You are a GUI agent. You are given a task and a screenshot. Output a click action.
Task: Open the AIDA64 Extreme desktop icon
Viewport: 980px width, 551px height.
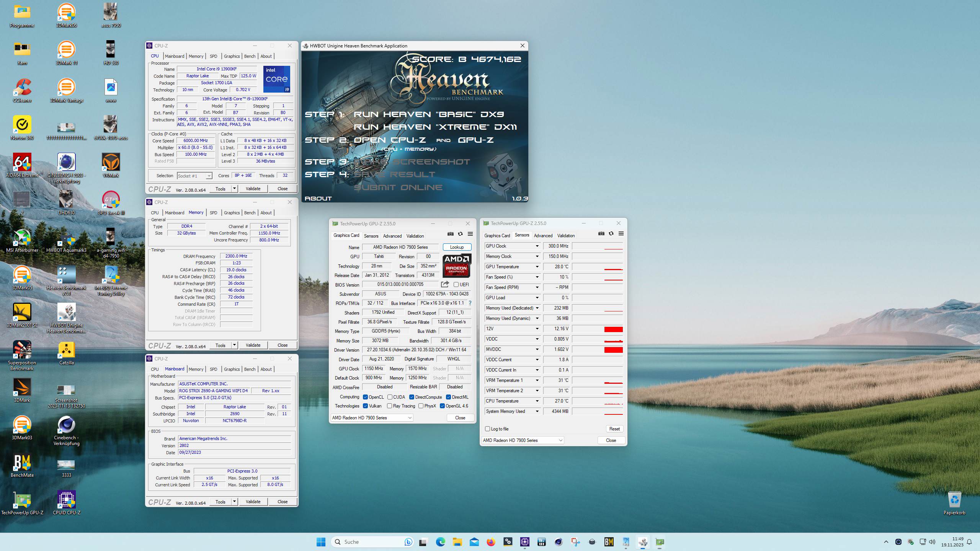click(x=22, y=165)
